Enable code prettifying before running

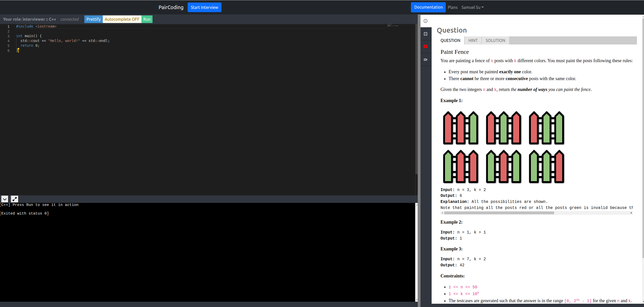click(x=93, y=19)
